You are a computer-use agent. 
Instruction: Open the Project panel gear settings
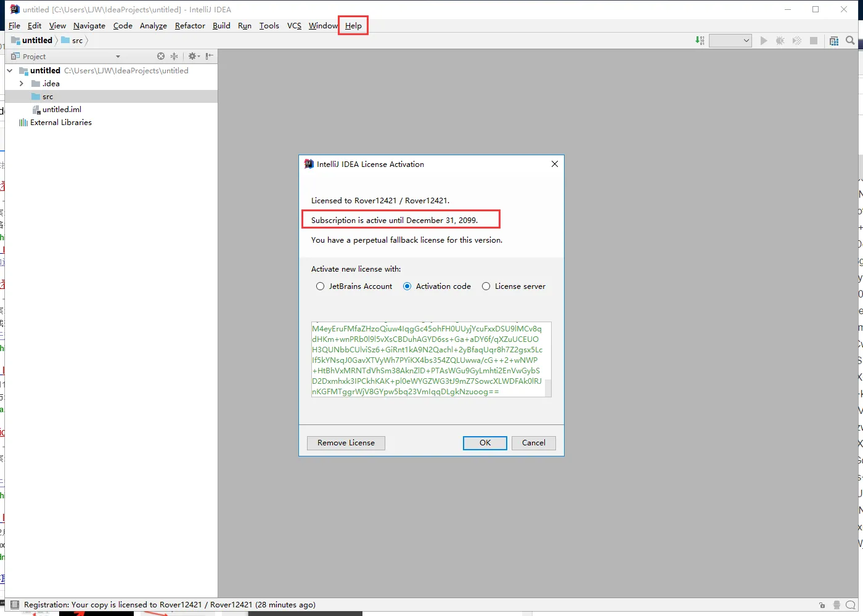click(x=194, y=56)
